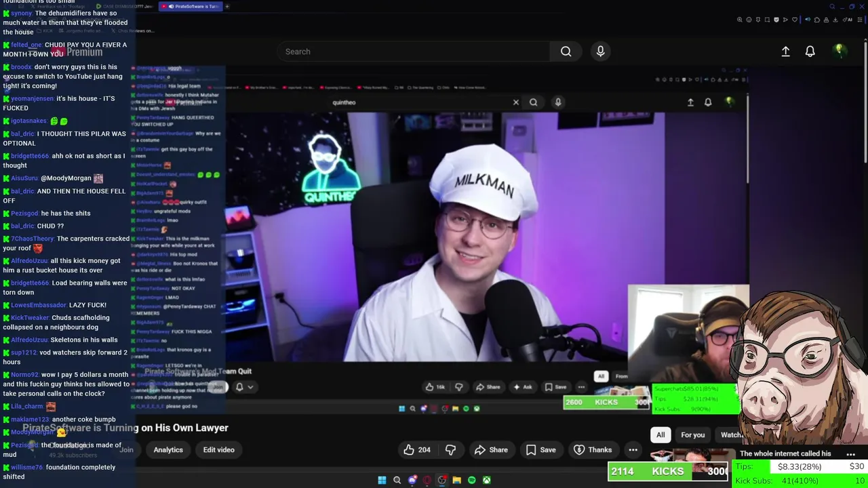Image resolution: width=868 pixels, height=488 pixels.
Task: Save the video with 204 likes to a playlist
Action: point(540,449)
